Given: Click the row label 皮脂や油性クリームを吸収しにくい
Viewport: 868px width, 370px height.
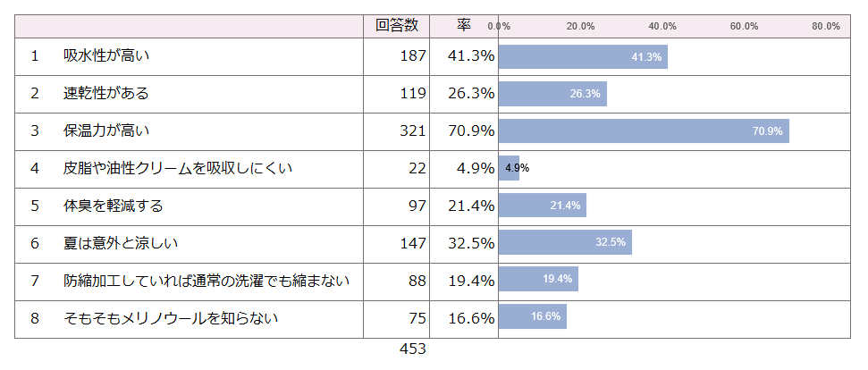Looking at the screenshot, I should coord(178,168).
